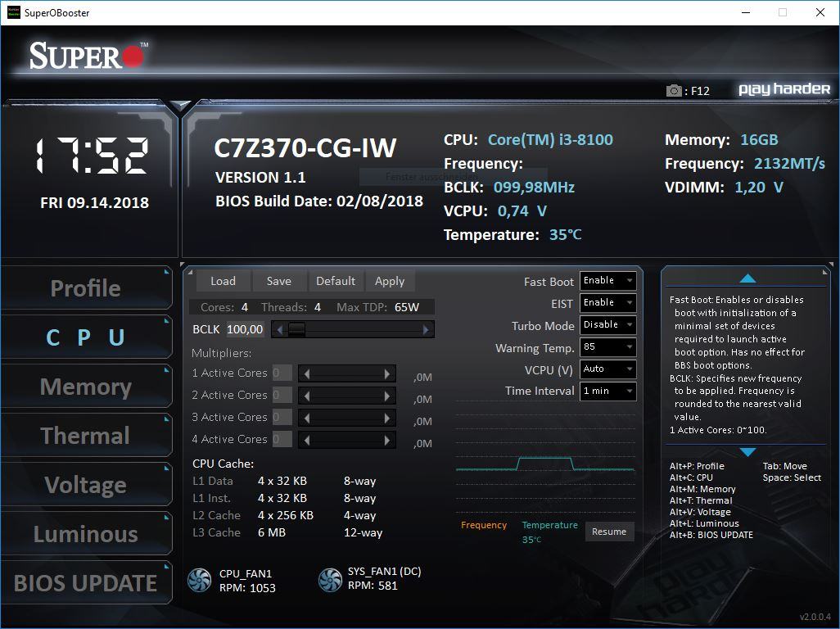840x629 pixels.
Task: Increase 3 Active Cores multiplier
Action: coord(387,418)
